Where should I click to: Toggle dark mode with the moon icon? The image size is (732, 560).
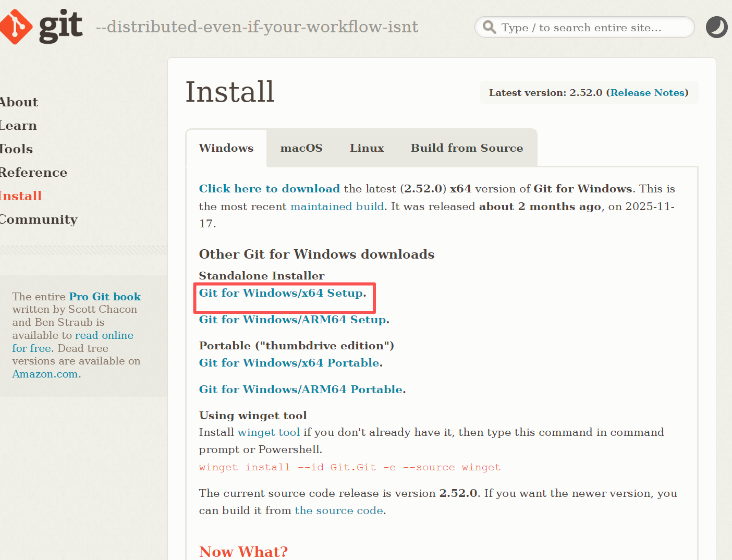[x=717, y=27]
